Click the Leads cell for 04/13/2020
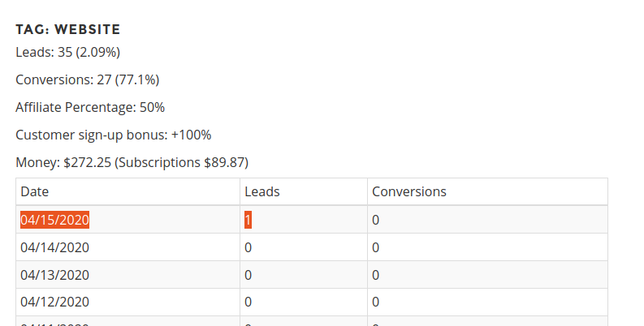Screen dimensions: 644x326 click(249, 275)
